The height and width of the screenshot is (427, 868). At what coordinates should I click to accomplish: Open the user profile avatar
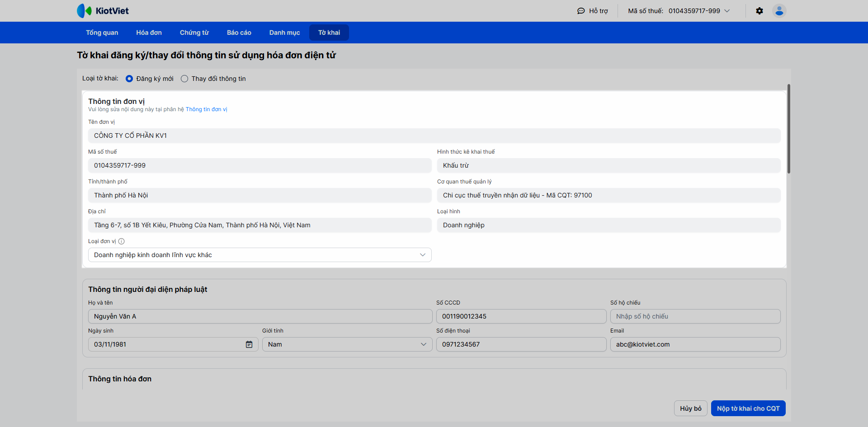[x=779, y=11]
